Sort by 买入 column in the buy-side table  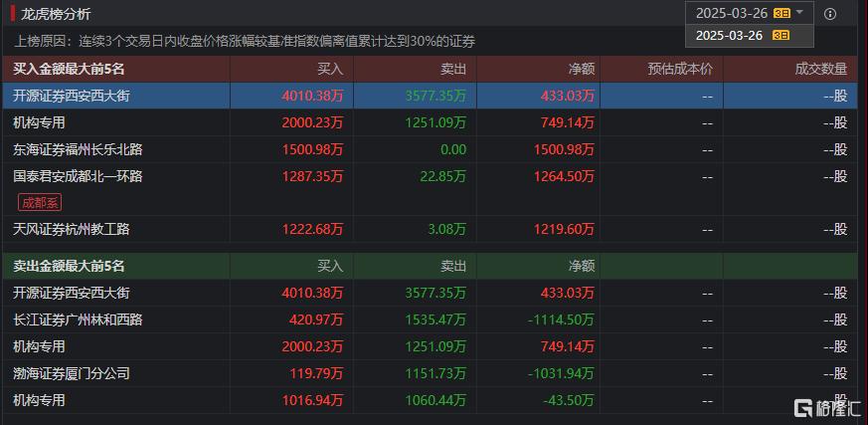pos(330,69)
